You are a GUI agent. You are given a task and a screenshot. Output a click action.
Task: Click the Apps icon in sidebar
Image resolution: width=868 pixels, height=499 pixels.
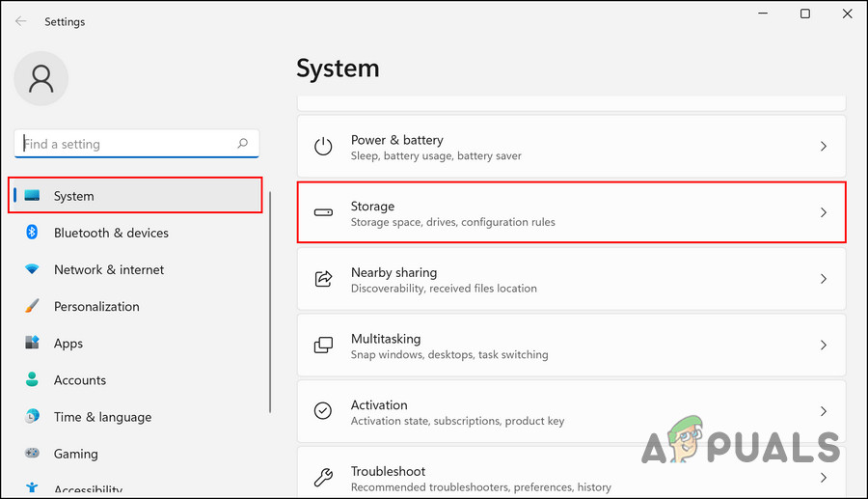point(32,343)
